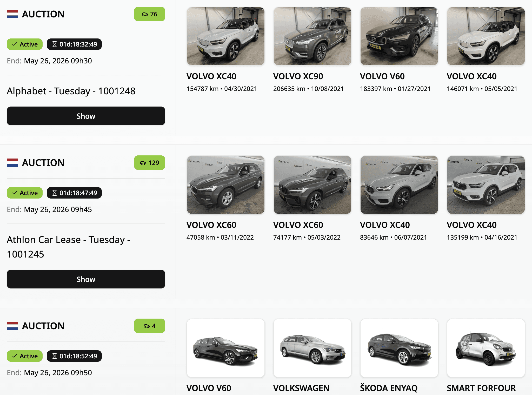Open the Alphabet - Tuesday - 1001248 title

click(71, 91)
